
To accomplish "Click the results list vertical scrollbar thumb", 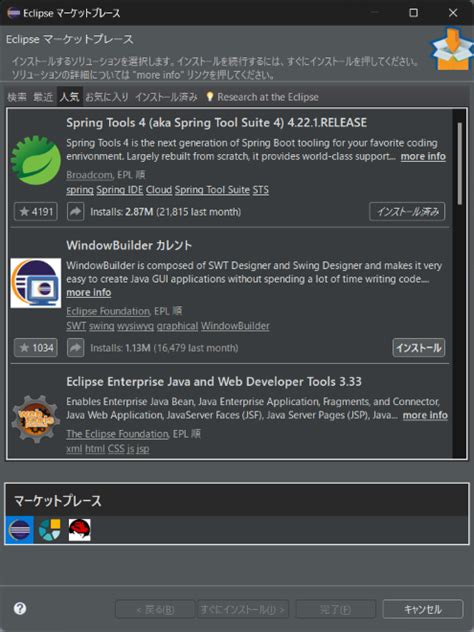I will [x=460, y=163].
